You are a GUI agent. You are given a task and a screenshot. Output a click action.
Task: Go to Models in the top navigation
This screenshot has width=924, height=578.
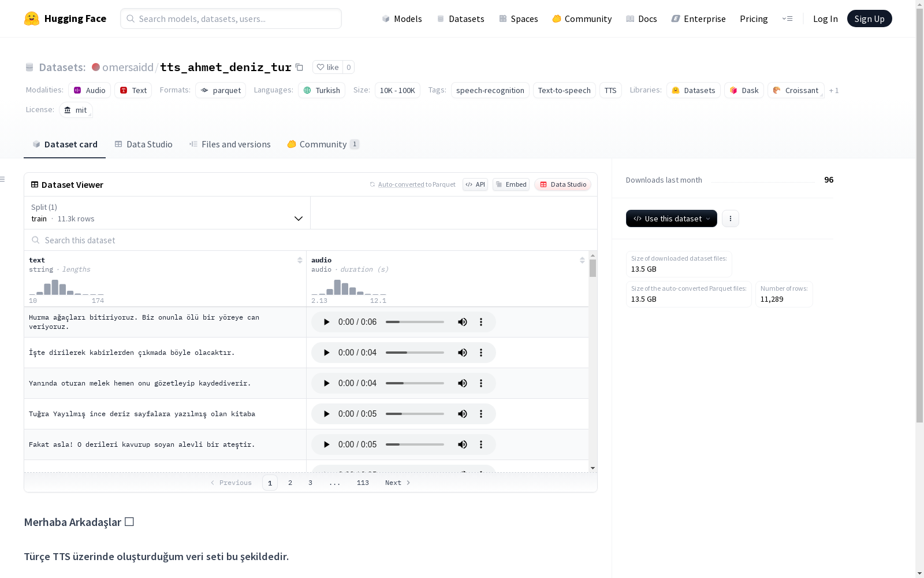point(402,18)
